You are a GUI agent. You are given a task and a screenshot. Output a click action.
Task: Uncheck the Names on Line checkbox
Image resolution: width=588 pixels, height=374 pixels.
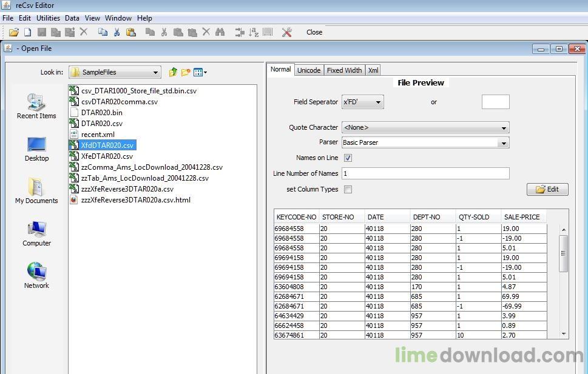click(348, 158)
